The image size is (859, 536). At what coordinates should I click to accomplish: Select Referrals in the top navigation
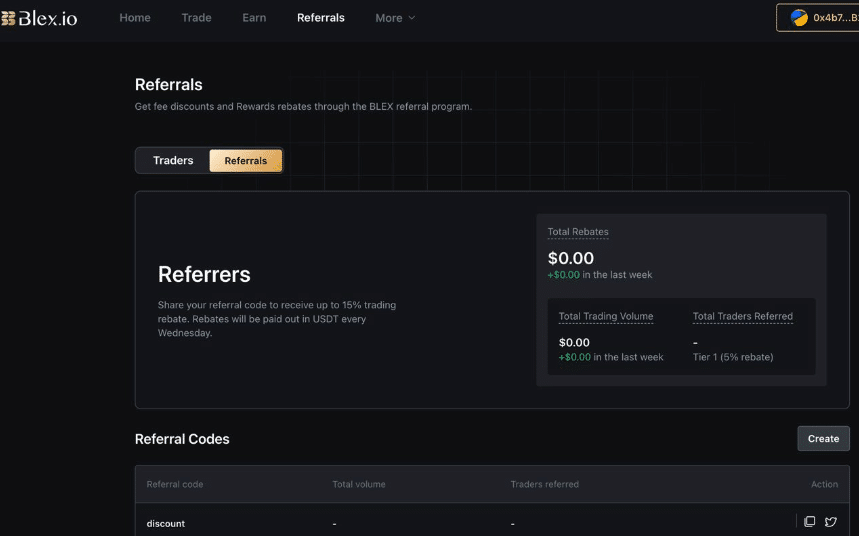point(320,18)
